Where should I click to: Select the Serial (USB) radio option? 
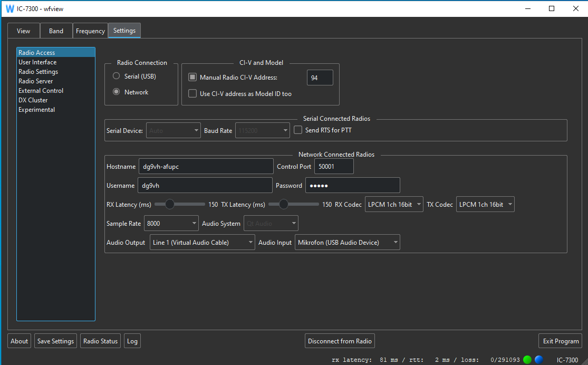pos(117,76)
